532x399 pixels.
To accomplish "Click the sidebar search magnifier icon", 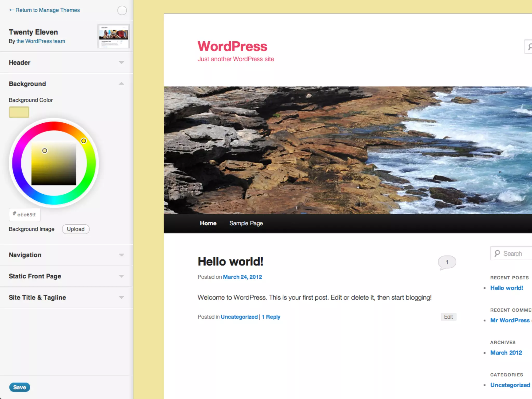I will pyautogui.click(x=497, y=253).
